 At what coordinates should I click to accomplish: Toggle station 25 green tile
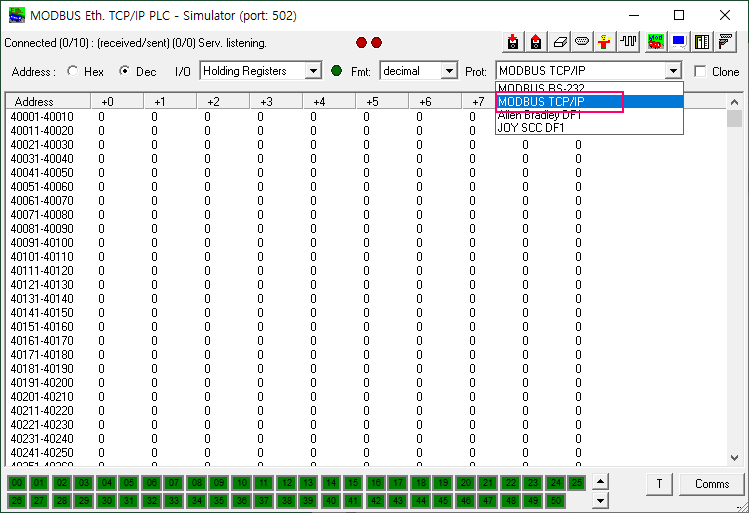(577, 482)
